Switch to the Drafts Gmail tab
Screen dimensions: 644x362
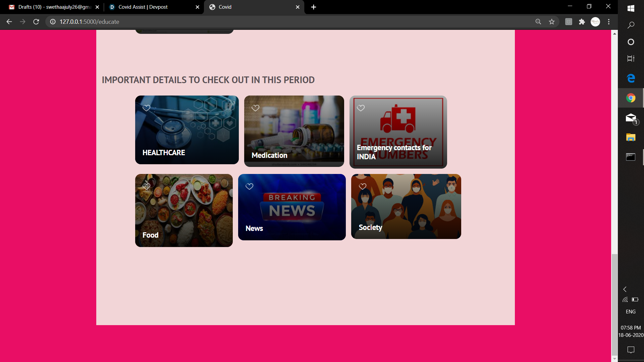coord(50,7)
